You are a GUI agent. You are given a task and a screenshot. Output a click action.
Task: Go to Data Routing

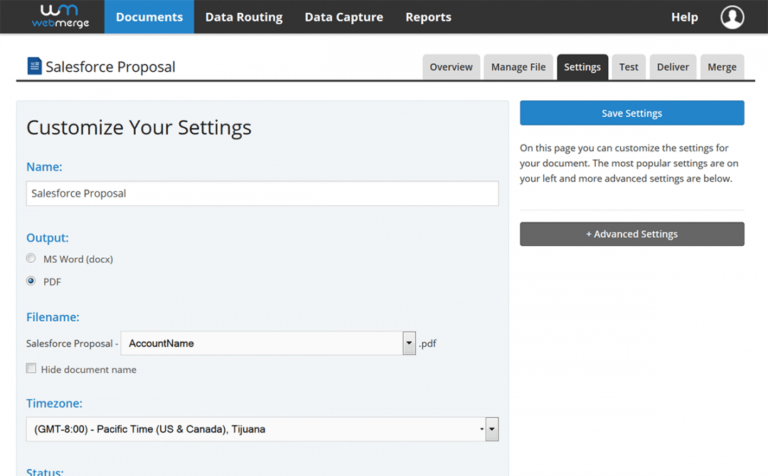pyautogui.click(x=244, y=17)
